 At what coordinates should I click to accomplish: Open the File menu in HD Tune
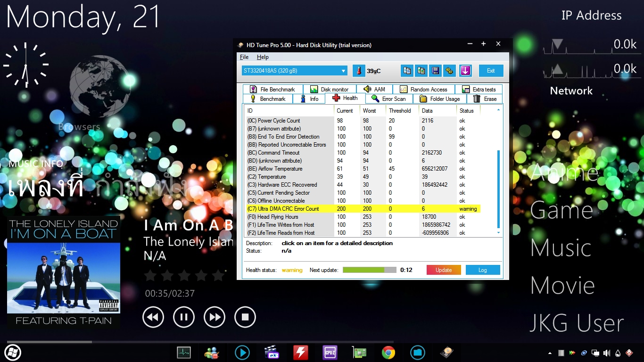point(244,57)
